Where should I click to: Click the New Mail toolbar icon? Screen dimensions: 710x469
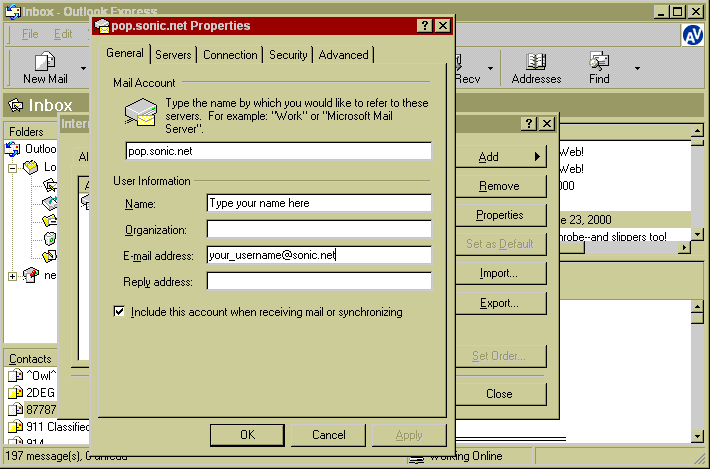pos(45,61)
